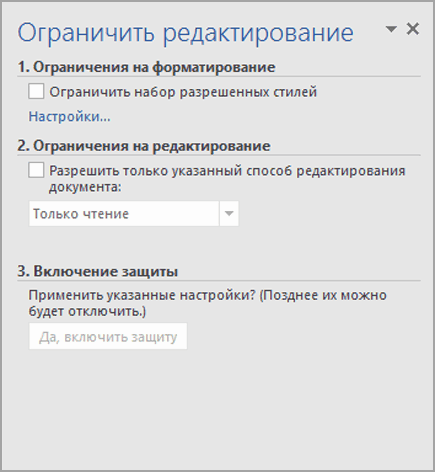The image size is (435, 472).
Task: Open the Настройки... link
Action: [69, 117]
